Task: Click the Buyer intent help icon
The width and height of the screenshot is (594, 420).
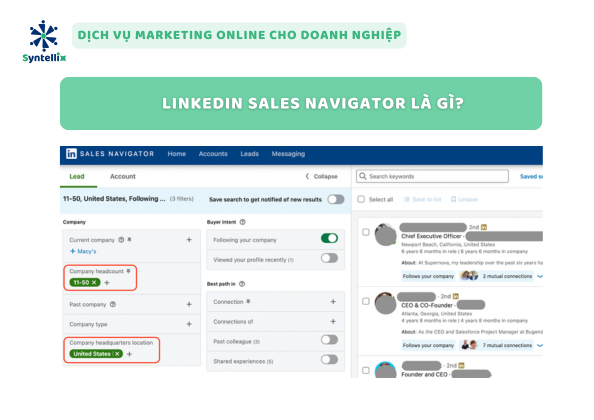Action: click(x=243, y=222)
